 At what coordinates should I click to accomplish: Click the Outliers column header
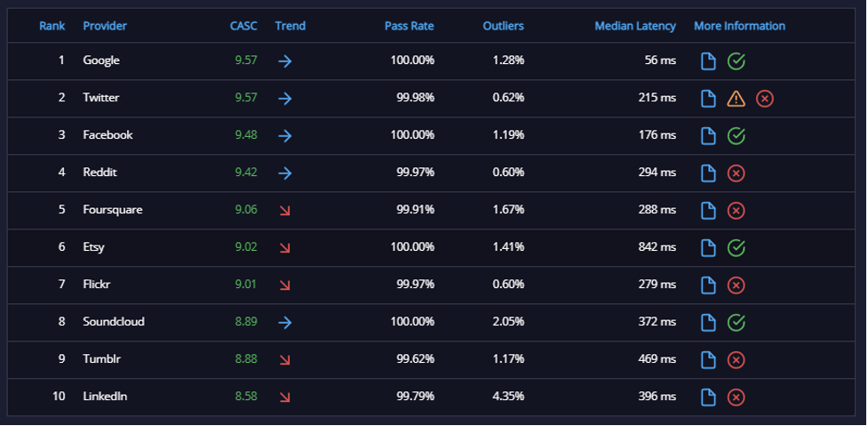503,26
